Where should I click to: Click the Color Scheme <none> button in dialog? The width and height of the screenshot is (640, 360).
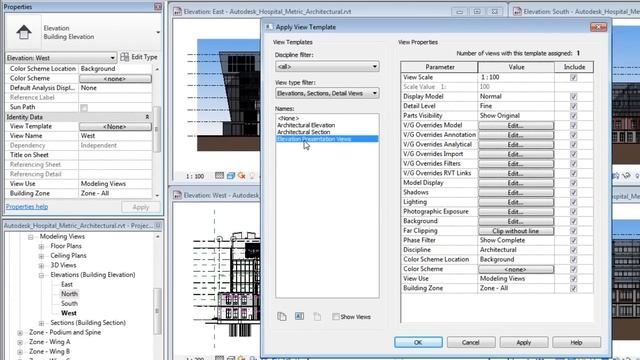click(516, 269)
